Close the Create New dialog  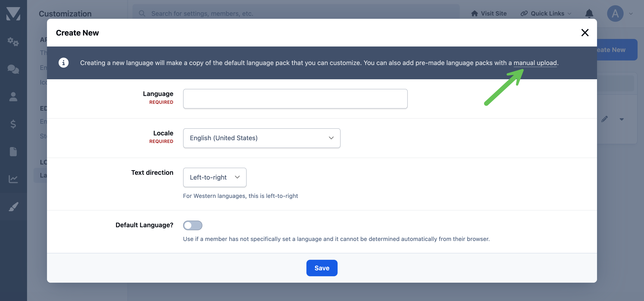point(585,33)
